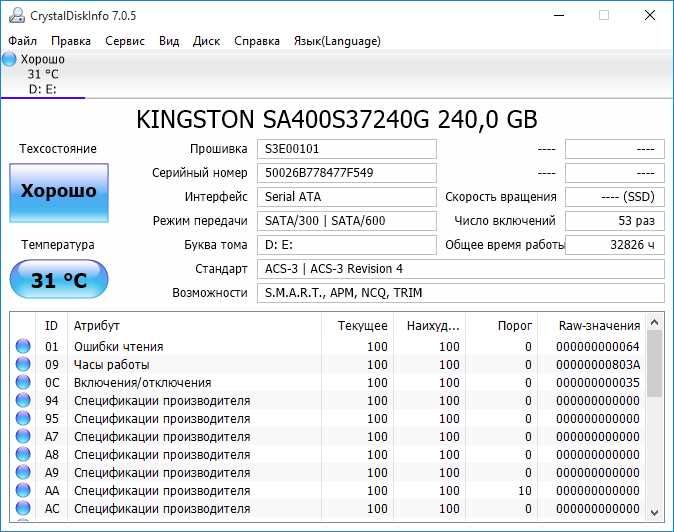Minimize the CrystalDiskInfo window

click(x=559, y=15)
